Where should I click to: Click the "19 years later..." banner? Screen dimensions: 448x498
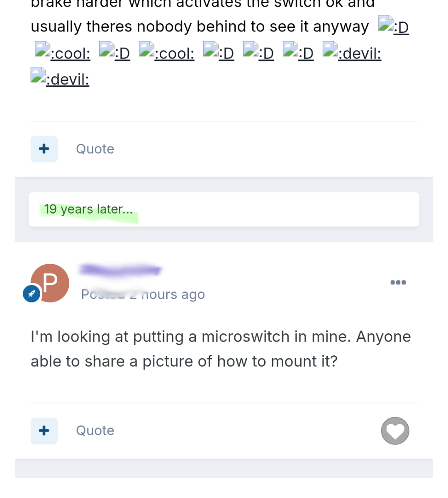(89, 209)
